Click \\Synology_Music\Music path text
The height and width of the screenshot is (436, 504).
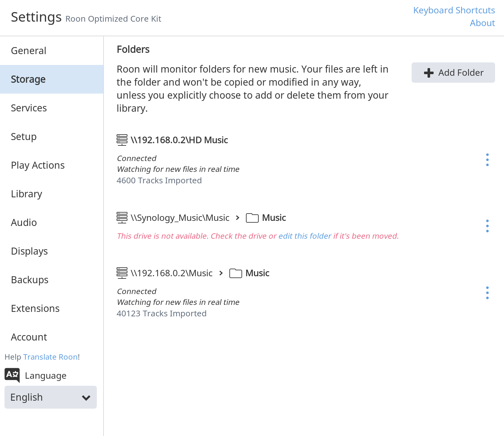tap(180, 218)
